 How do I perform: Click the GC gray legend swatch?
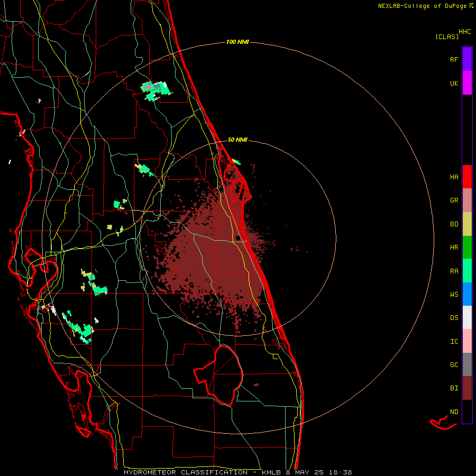(x=467, y=364)
